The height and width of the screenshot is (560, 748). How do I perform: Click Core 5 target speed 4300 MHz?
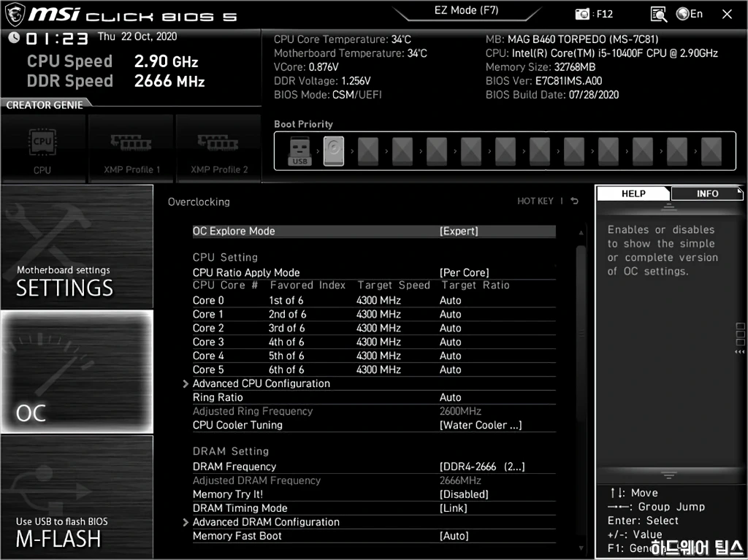point(378,369)
